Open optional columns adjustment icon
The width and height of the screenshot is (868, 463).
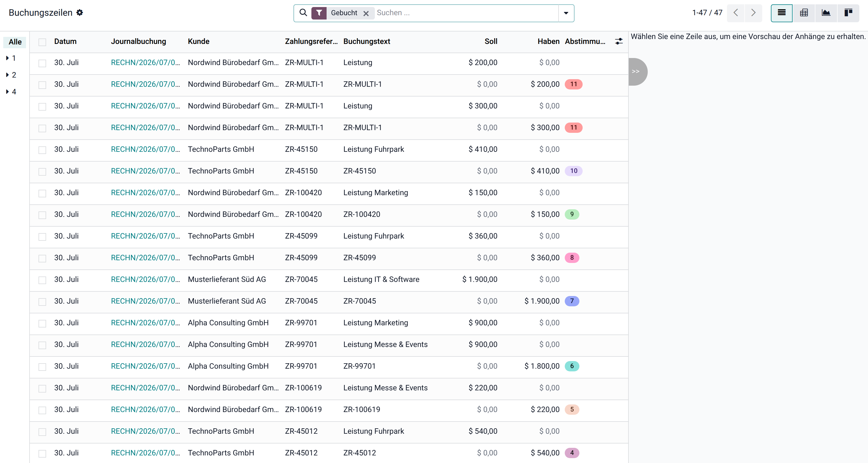[x=619, y=41]
